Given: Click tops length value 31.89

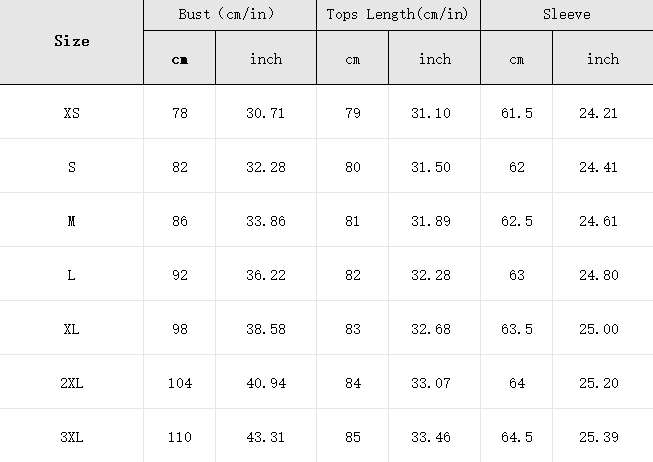Looking at the screenshot, I should (x=431, y=221).
